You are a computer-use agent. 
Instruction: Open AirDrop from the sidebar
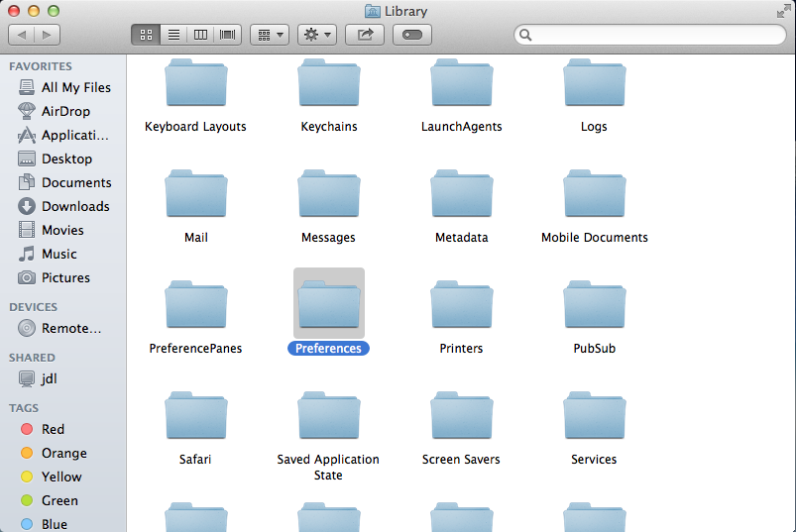pyautogui.click(x=65, y=111)
